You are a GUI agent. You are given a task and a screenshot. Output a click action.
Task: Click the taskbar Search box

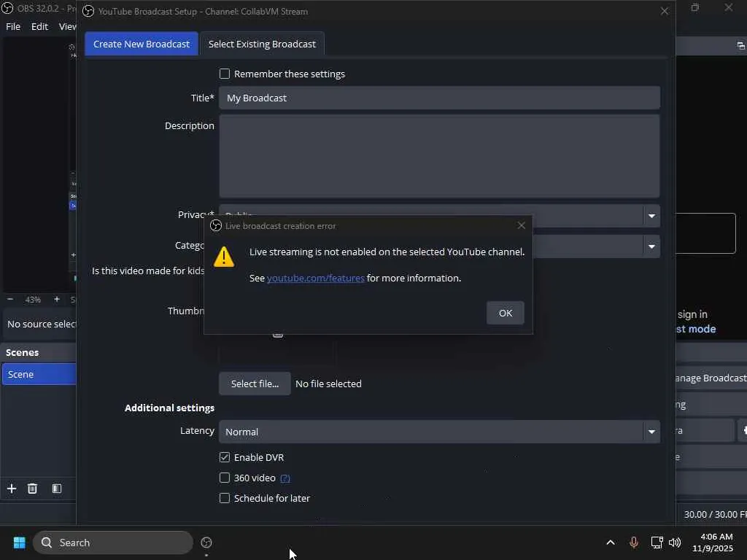point(113,542)
